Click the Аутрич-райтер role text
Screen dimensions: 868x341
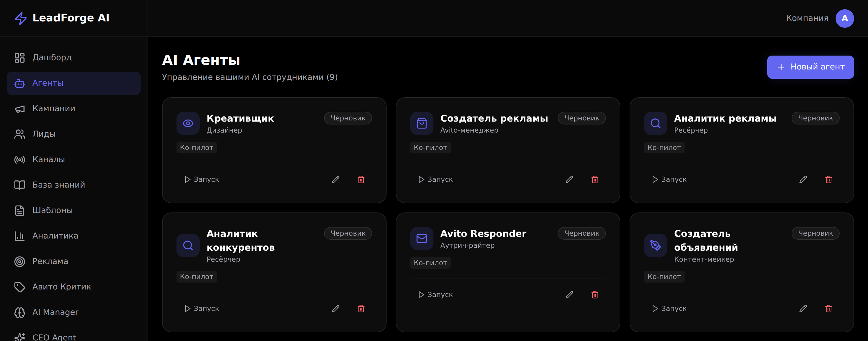point(467,246)
